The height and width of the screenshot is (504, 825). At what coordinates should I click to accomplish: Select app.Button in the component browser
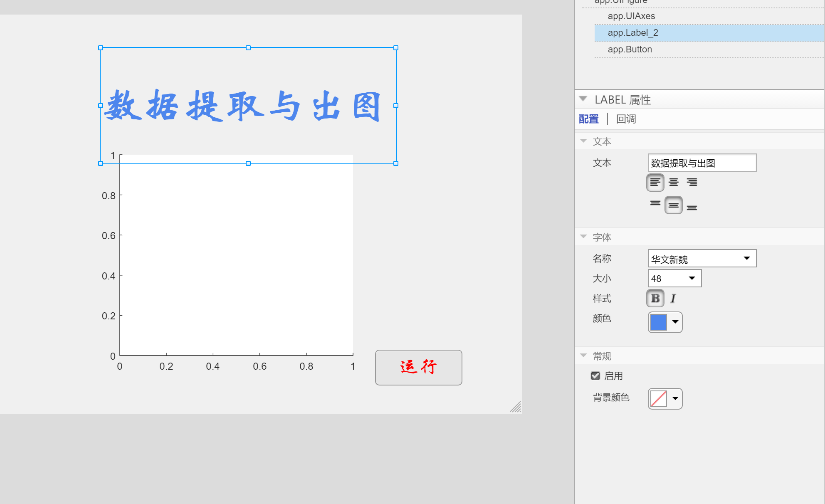point(629,49)
